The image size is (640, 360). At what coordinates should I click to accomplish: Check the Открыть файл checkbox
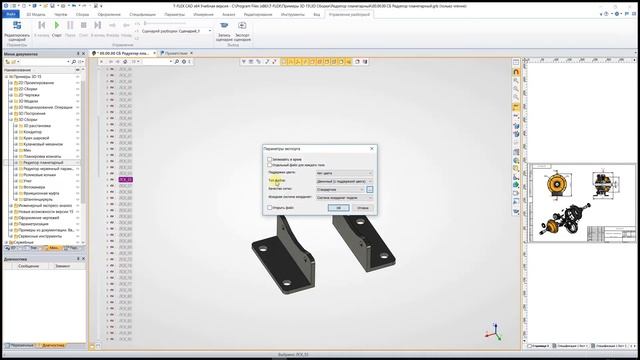270,208
